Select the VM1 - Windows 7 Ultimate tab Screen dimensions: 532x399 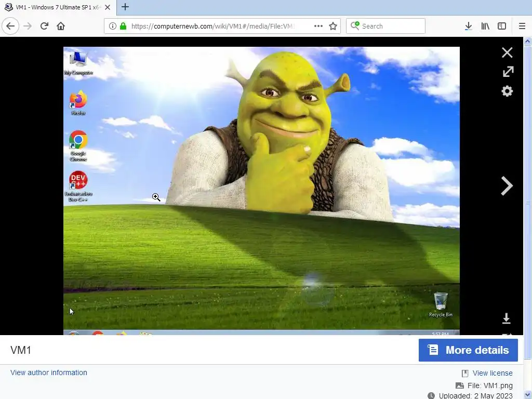click(x=58, y=7)
